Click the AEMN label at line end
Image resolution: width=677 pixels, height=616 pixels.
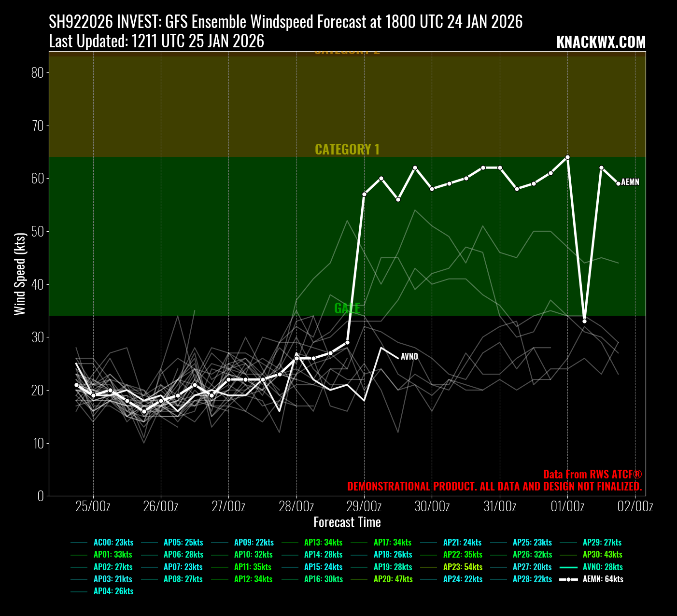click(630, 182)
